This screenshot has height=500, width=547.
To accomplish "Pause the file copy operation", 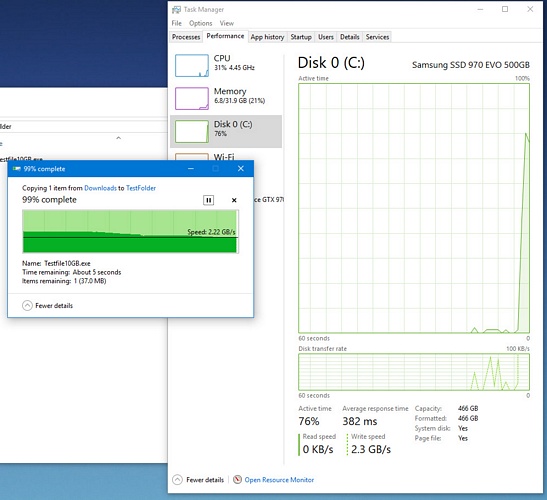I will pyautogui.click(x=209, y=200).
